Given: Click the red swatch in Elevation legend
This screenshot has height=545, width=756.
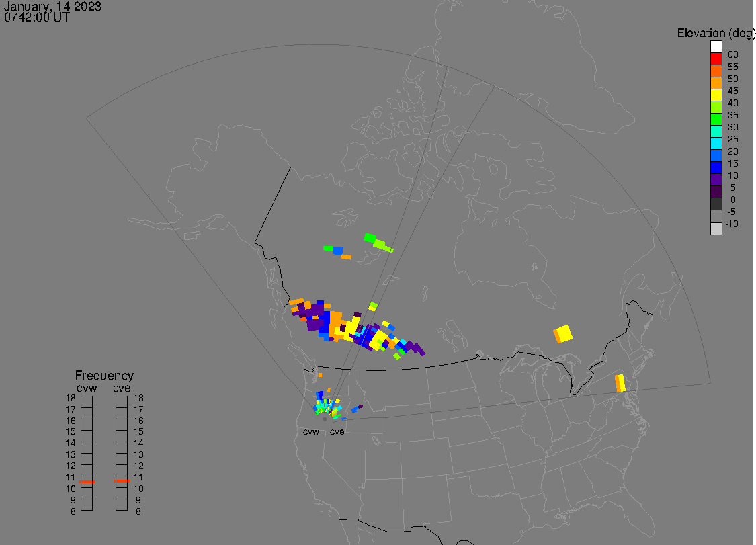Looking at the screenshot, I should pos(716,59).
